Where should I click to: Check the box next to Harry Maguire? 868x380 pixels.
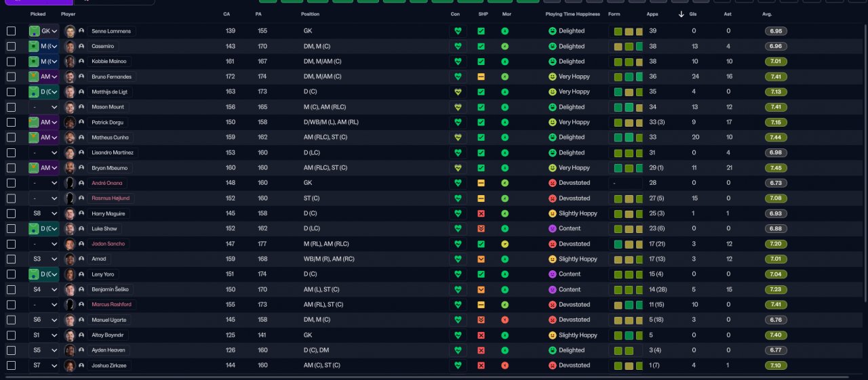11,213
